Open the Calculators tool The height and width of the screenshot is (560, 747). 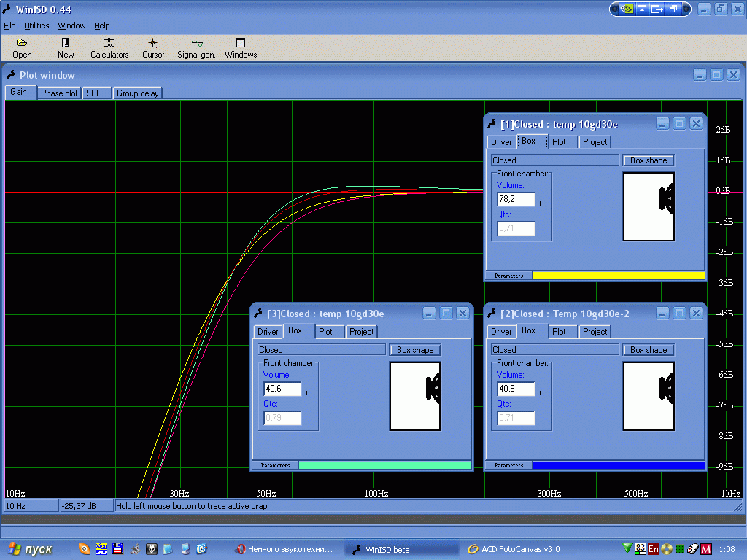tap(109, 48)
